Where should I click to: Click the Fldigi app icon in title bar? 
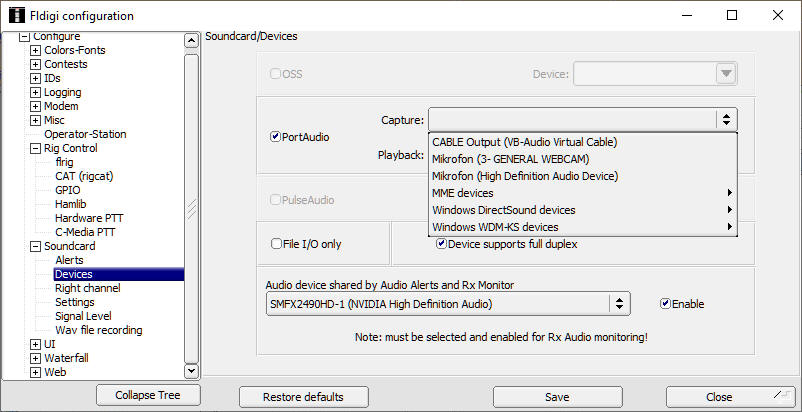pos(15,15)
